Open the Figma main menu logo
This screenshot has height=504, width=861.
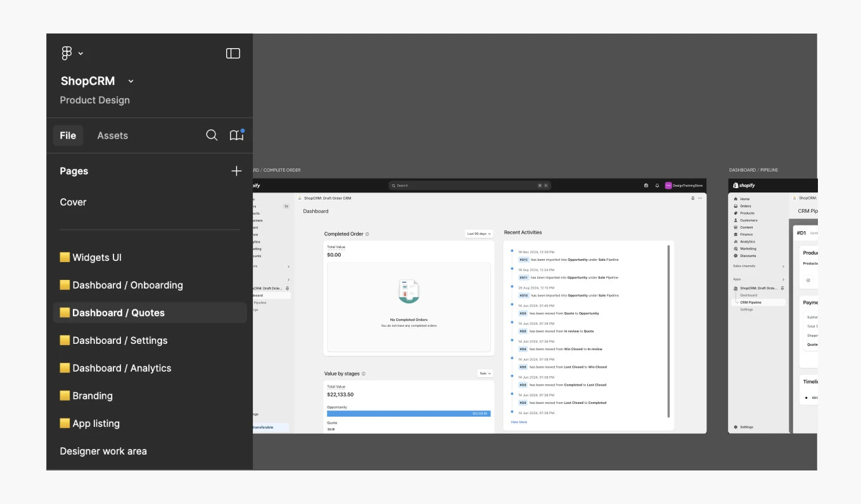tap(67, 54)
